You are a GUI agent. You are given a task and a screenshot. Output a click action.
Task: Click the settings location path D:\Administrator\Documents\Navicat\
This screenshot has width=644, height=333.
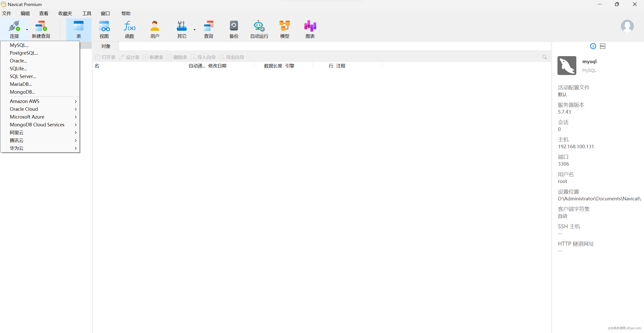click(599, 199)
